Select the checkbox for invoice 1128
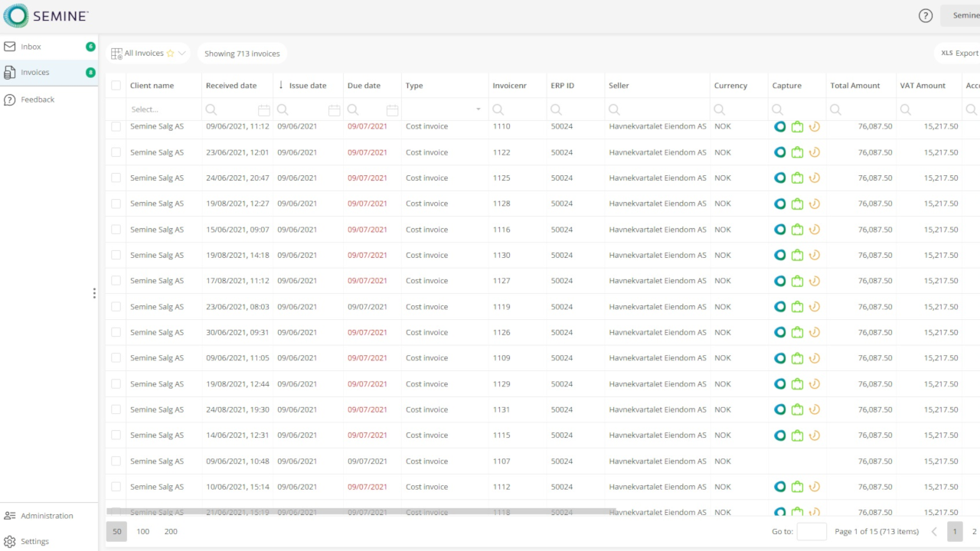This screenshot has height=551, width=980. (116, 204)
